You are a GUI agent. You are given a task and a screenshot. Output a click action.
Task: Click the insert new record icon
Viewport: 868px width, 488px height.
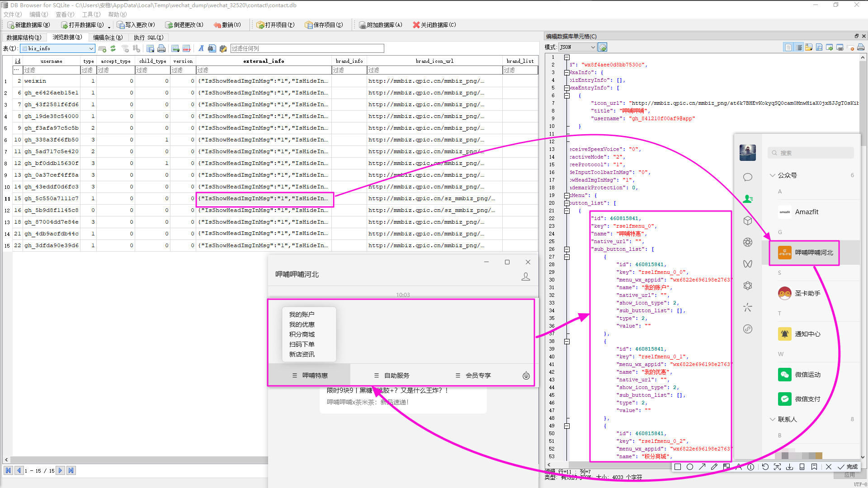175,48
